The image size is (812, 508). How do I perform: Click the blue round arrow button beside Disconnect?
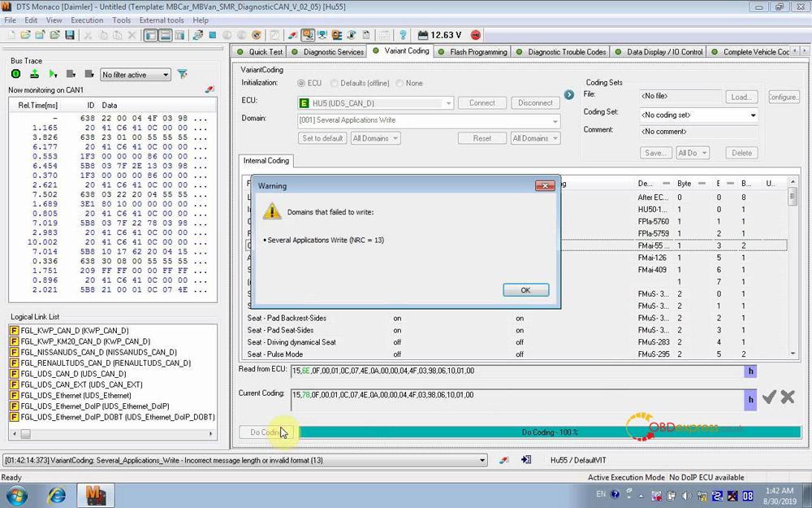point(568,94)
